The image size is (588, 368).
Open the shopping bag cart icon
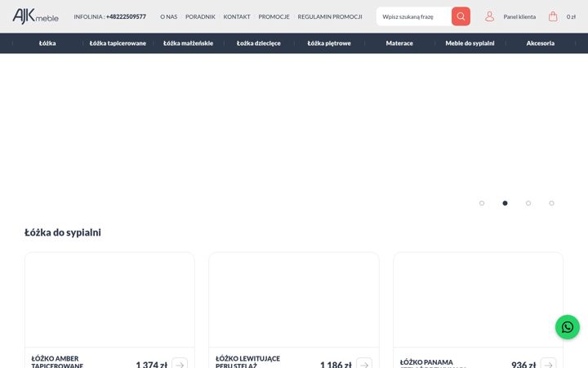pos(553,16)
